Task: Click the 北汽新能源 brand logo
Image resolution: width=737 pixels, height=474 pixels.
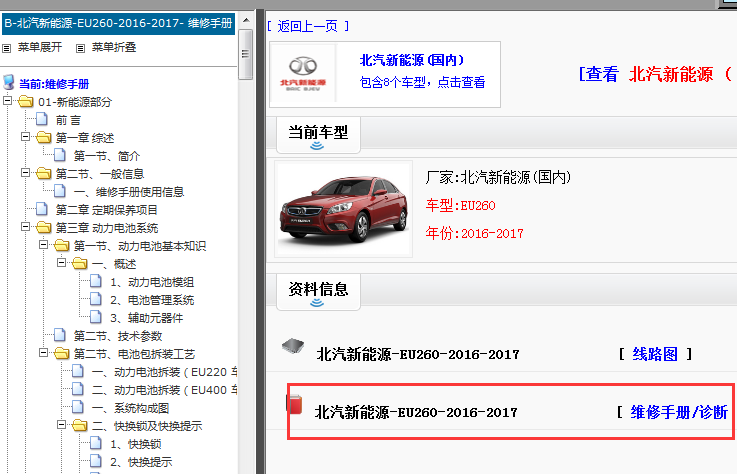Action: (x=303, y=73)
